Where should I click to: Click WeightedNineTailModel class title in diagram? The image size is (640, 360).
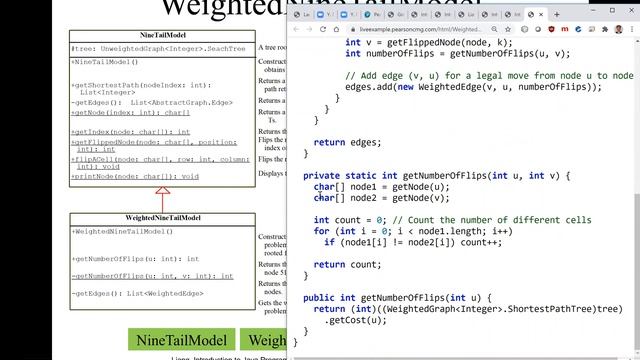[x=162, y=218]
